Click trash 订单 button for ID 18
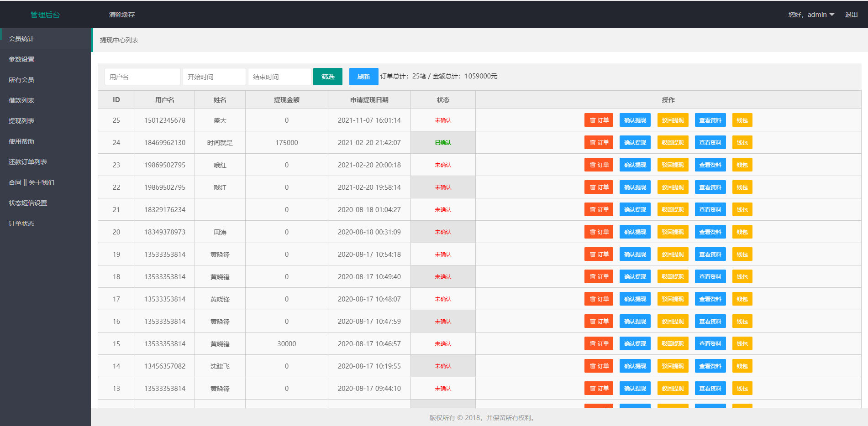The height and width of the screenshot is (426, 868). (599, 277)
